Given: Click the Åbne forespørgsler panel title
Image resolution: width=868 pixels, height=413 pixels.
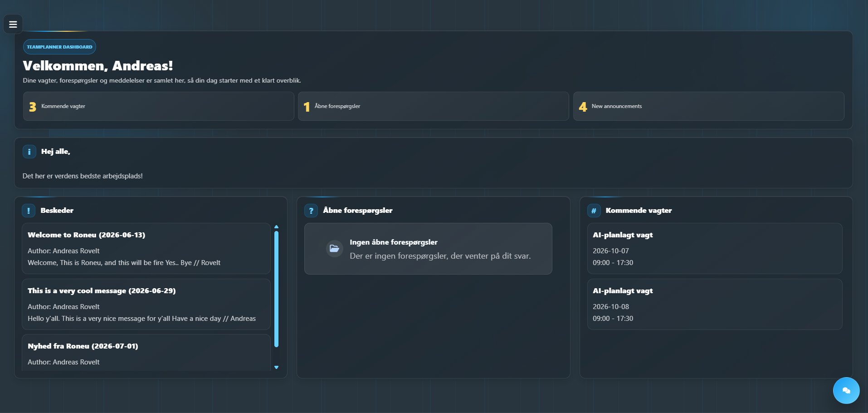Looking at the screenshot, I should (x=358, y=211).
